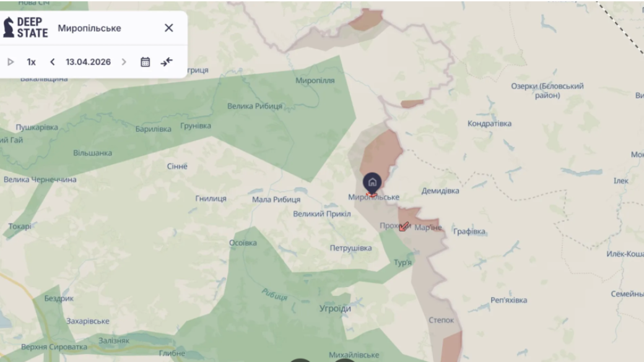Click the Велика Рибиця label

255,106
